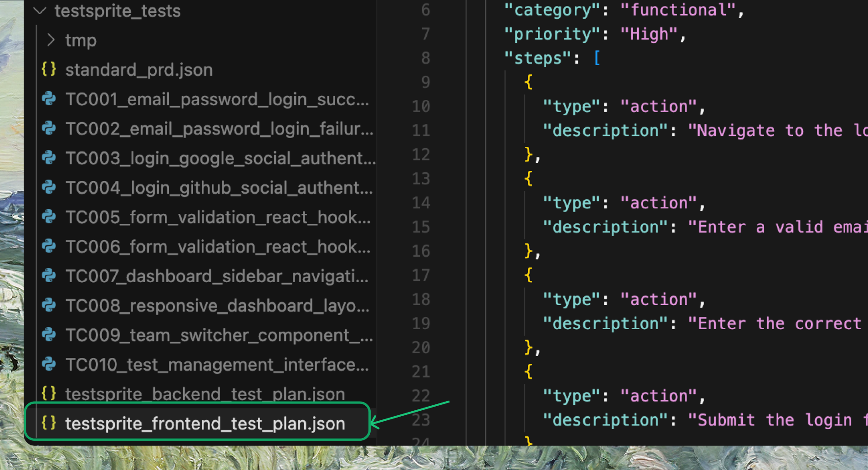
Task: Open TC007_dashboard_sidebar_navigati... file
Action: pos(217,276)
